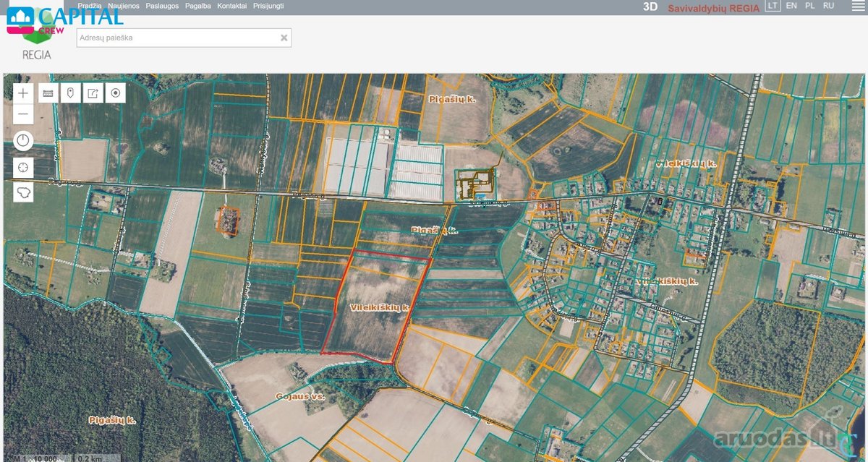Clear the address search field
Viewport: 868px width, 462px height.
coord(284,38)
